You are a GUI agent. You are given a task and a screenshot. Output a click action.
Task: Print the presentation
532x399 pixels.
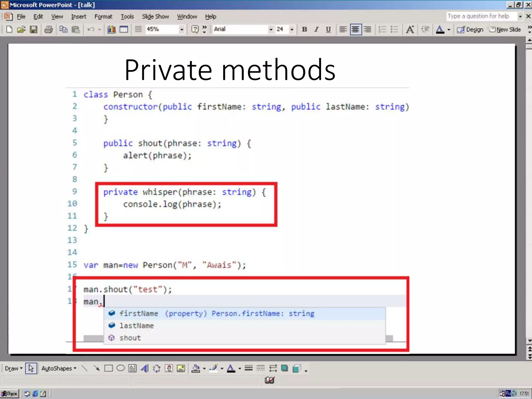click(x=49, y=29)
